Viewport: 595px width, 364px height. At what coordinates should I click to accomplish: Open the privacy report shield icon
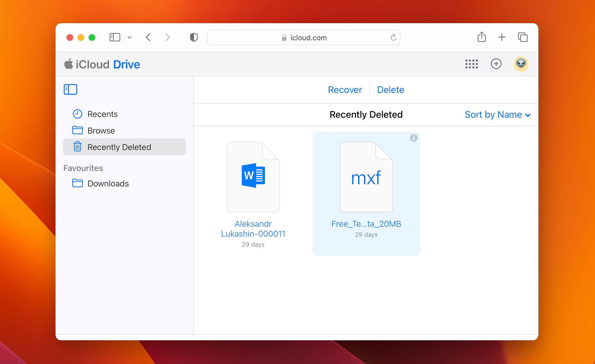tap(194, 37)
